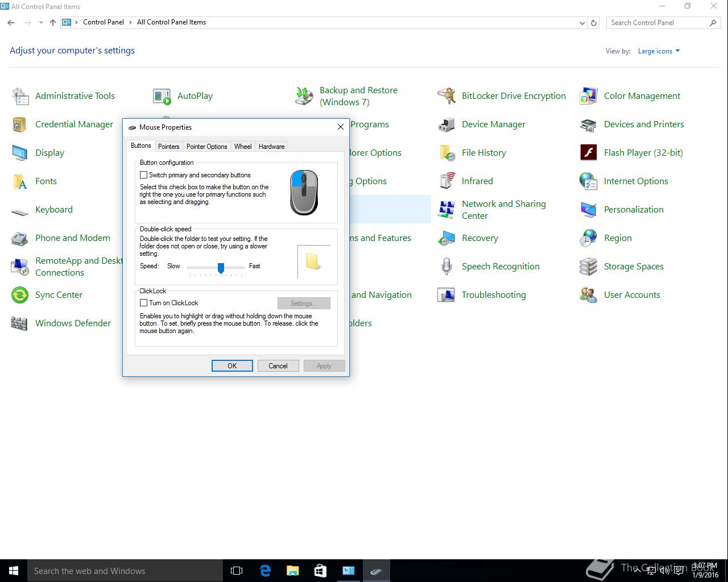
Task: Open the Credential Manager safe icon
Action: pos(20,124)
